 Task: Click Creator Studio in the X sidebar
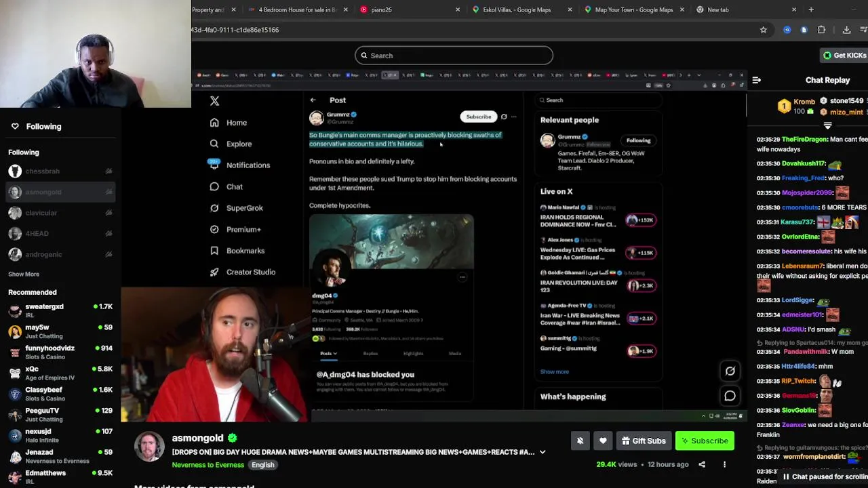pos(243,272)
